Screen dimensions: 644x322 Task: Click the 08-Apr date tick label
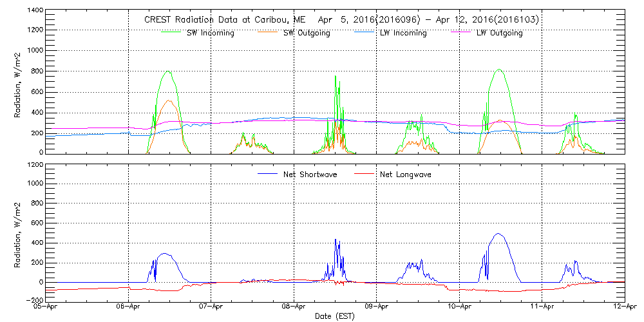click(294, 307)
